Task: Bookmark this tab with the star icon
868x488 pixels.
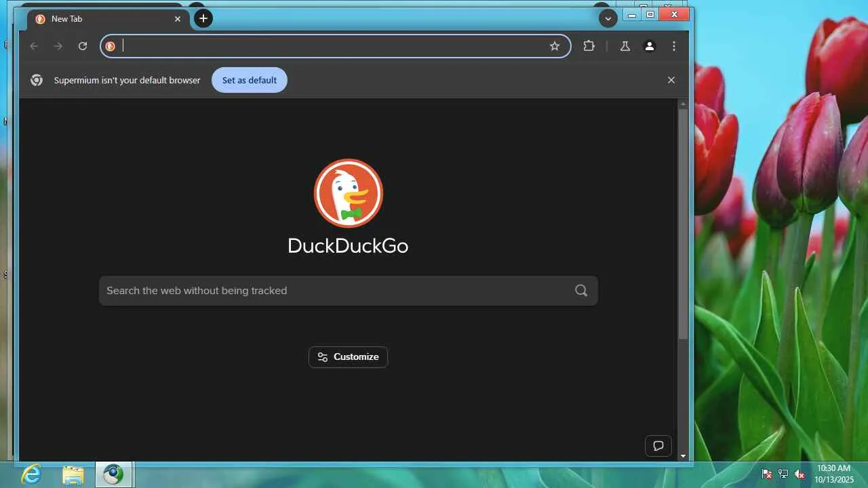Action: tap(555, 46)
